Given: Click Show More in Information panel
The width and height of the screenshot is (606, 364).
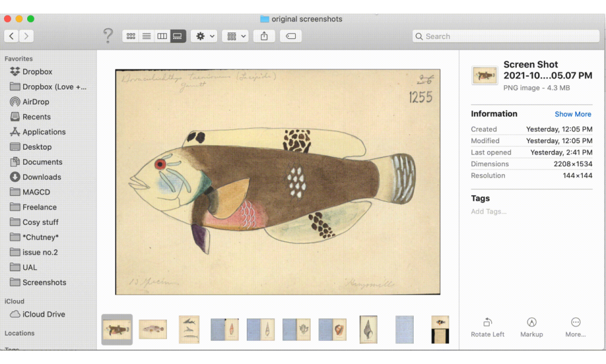Looking at the screenshot, I should (x=573, y=114).
